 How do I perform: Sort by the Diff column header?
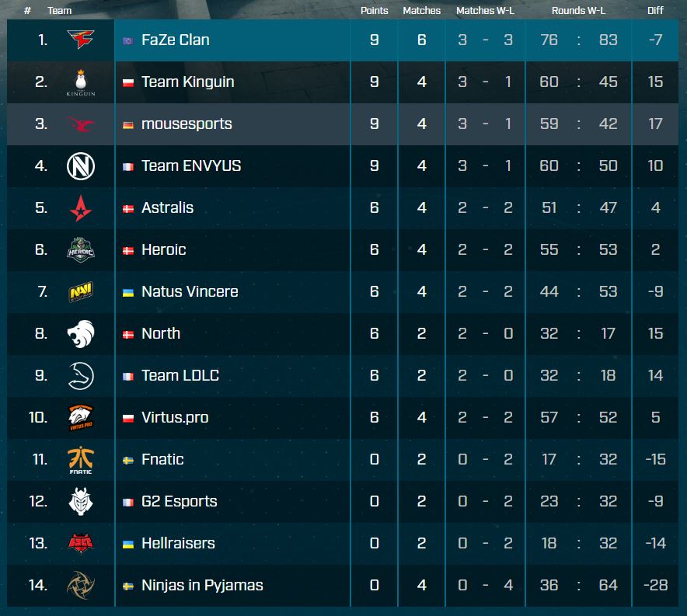tap(655, 11)
